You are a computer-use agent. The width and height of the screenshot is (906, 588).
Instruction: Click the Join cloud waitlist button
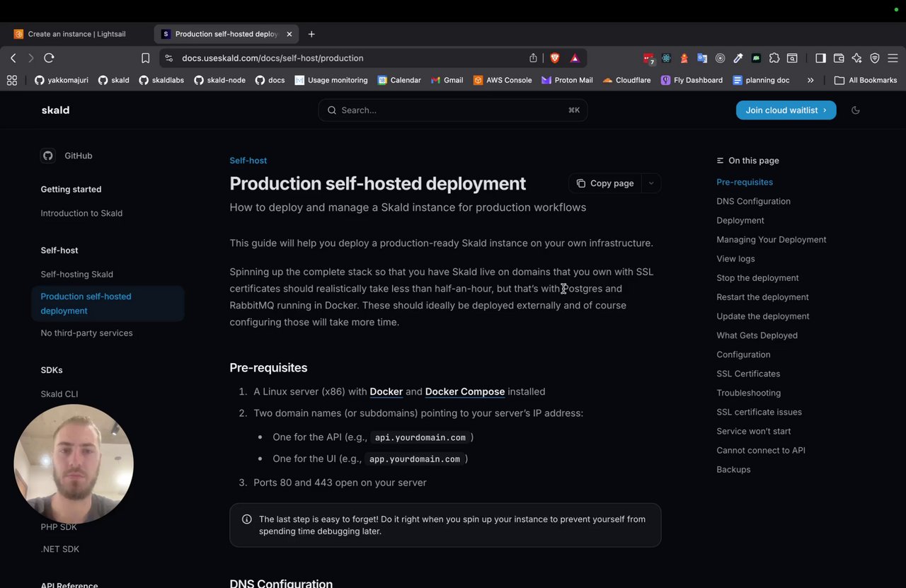(786, 110)
